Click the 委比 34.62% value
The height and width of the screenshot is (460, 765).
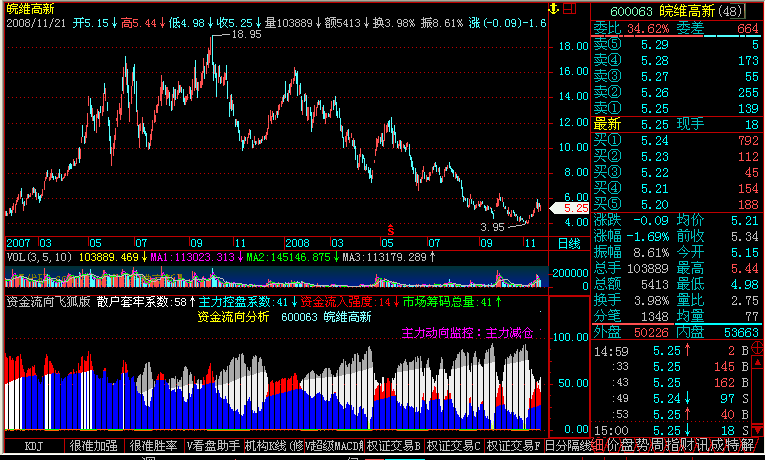click(648, 29)
